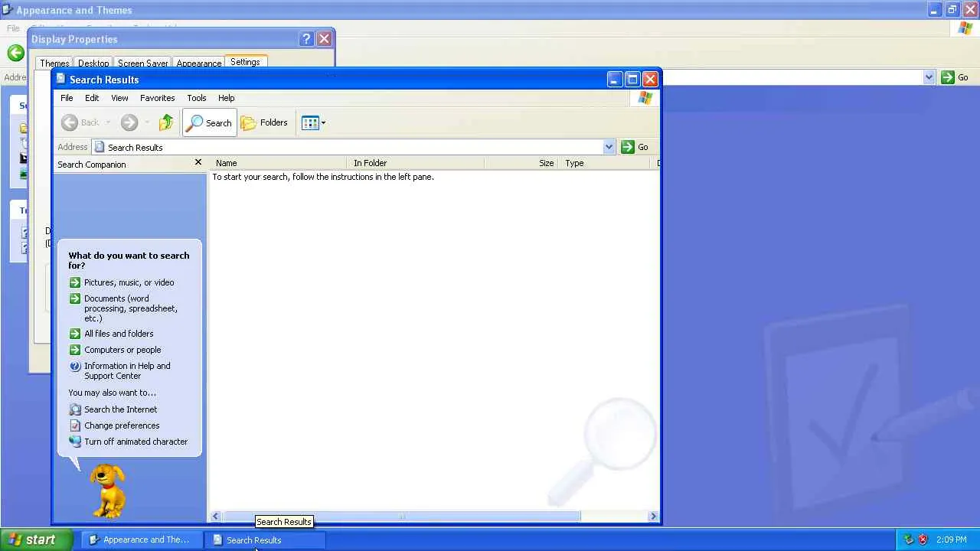The width and height of the screenshot is (980, 551).
Task: Click green arrow icon beside Pictures, music, or video
Action: [x=75, y=282]
